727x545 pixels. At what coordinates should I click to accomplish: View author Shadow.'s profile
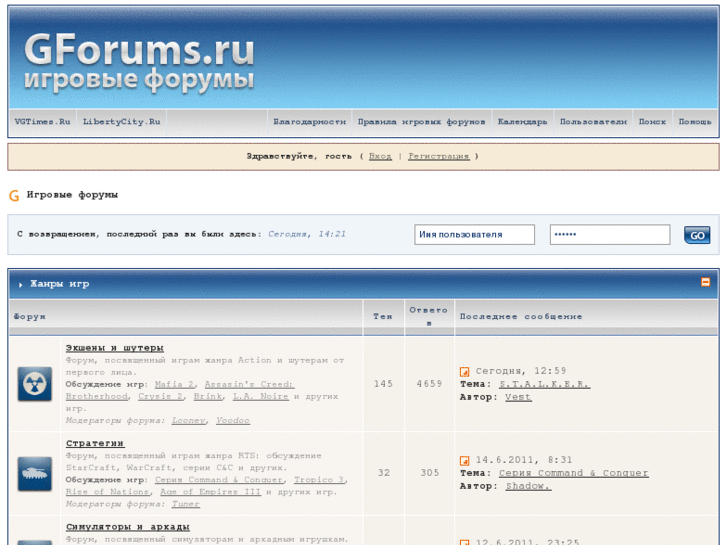pos(528,487)
